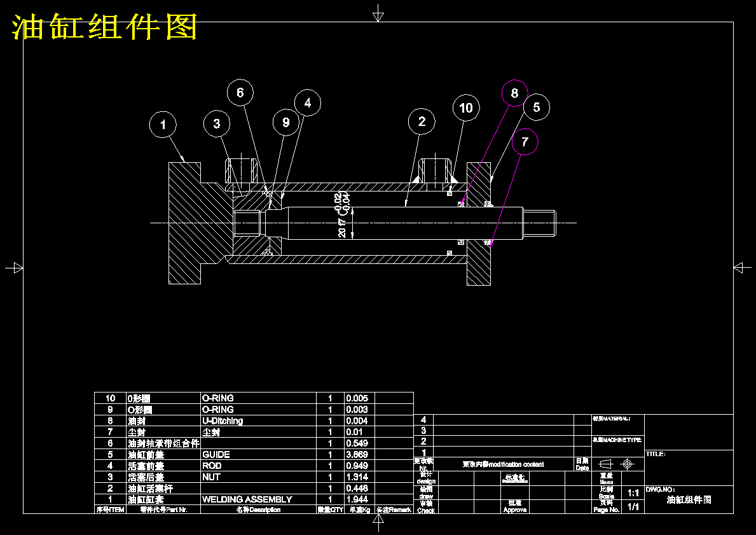
Task: Click the 页码 Page No. label cell
Action: (607, 506)
